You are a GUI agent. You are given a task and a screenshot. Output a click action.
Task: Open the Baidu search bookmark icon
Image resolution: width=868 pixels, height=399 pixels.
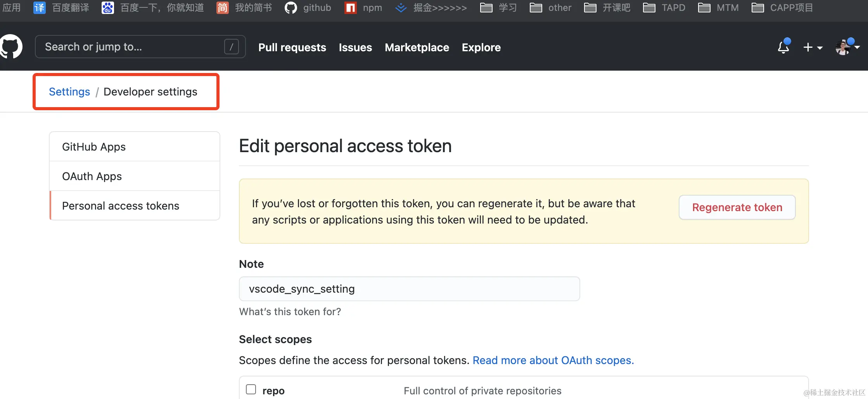click(x=107, y=8)
